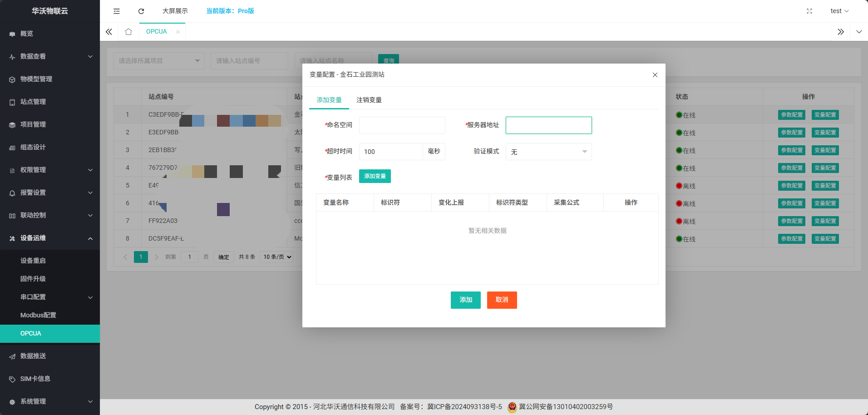Focus the 服务器地址 input field
This screenshot has height=415, width=868.
pyautogui.click(x=548, y=125)
